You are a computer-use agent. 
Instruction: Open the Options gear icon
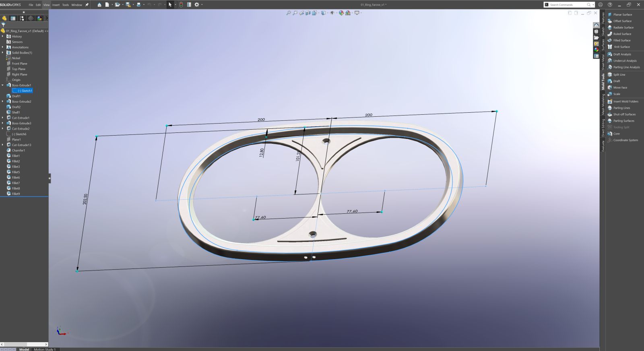197,5
